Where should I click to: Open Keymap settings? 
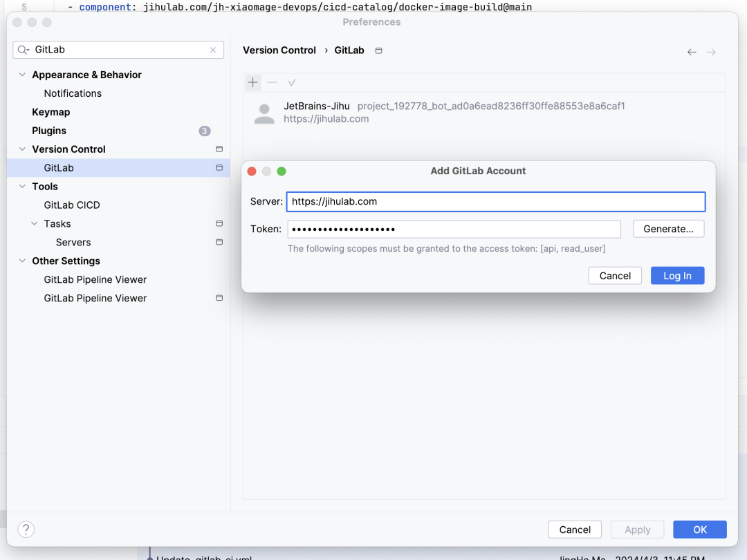(x=51, y=112)
